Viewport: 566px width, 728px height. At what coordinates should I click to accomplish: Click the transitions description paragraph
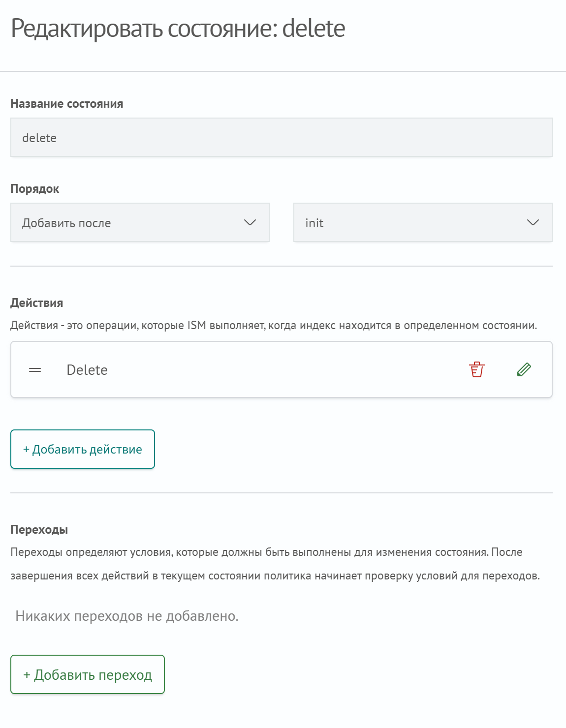[275, 564]
